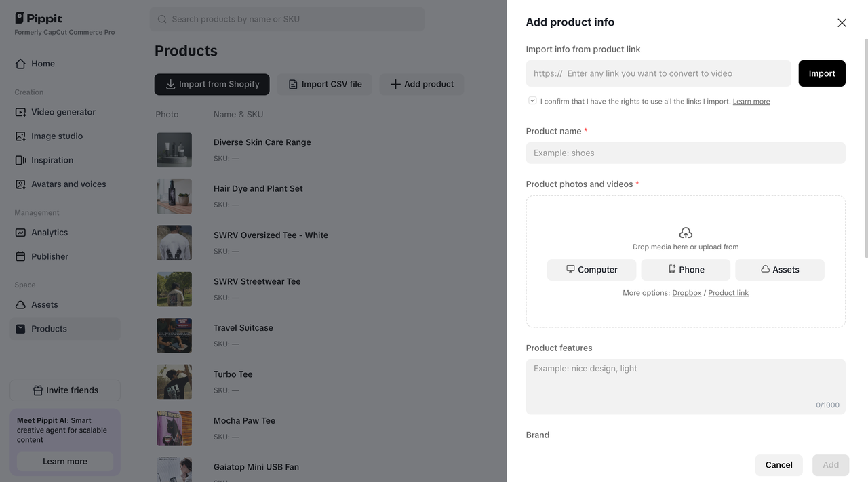
Task: Open the Publisher section
Action: click(50, 256)
